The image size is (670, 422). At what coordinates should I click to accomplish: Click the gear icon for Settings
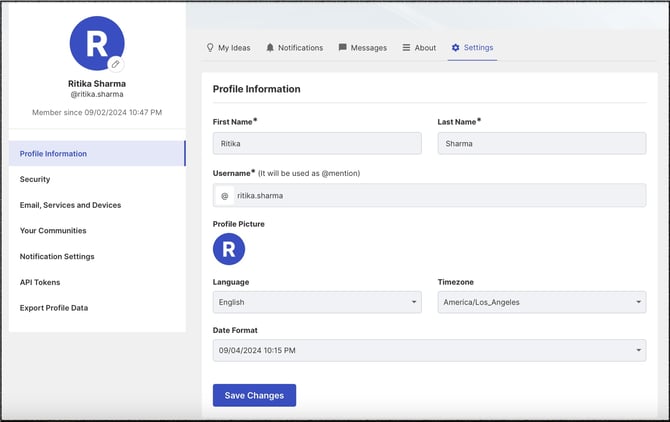(x=455, y=47)
